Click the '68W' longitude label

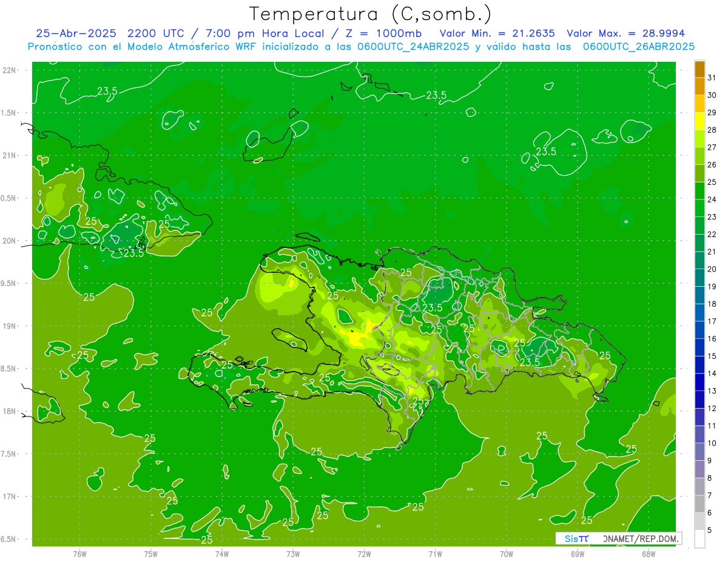coord(648,554)
